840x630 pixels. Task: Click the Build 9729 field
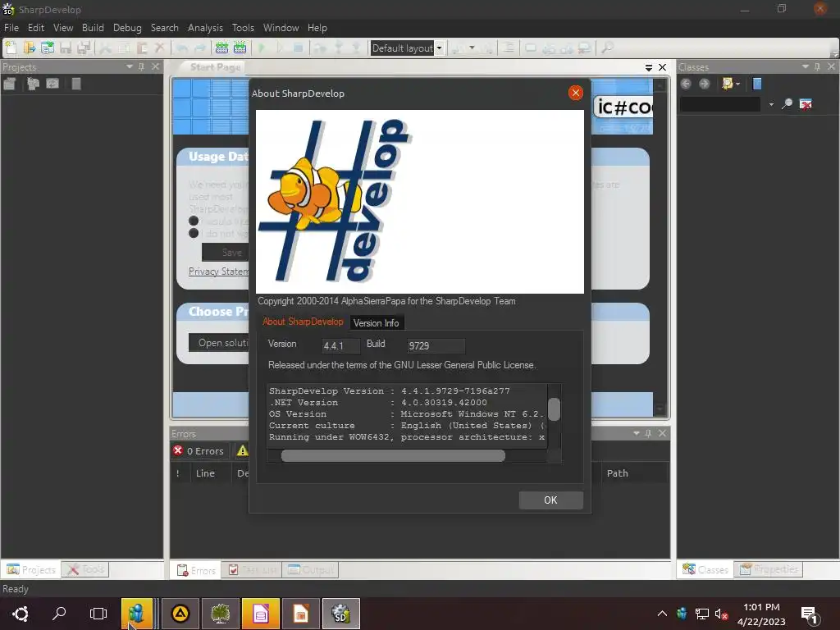tap(436, 346)
